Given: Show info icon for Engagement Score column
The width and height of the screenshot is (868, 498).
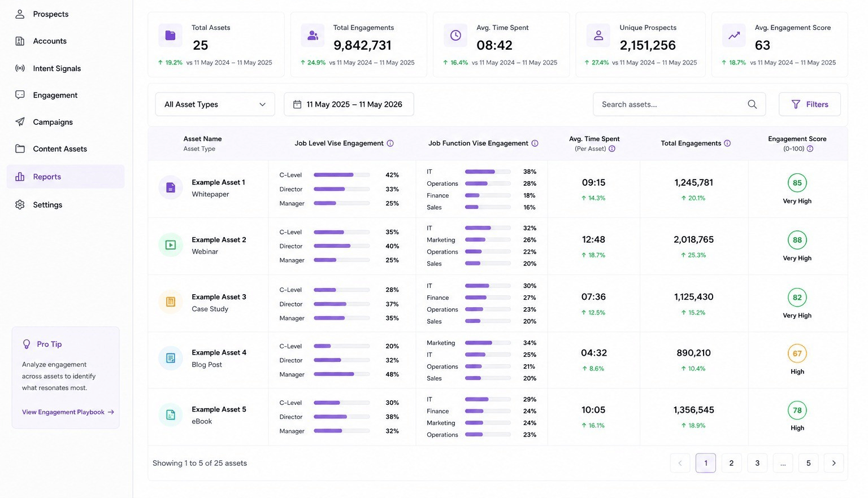Looking at the screenshot, I should (810, 149).
